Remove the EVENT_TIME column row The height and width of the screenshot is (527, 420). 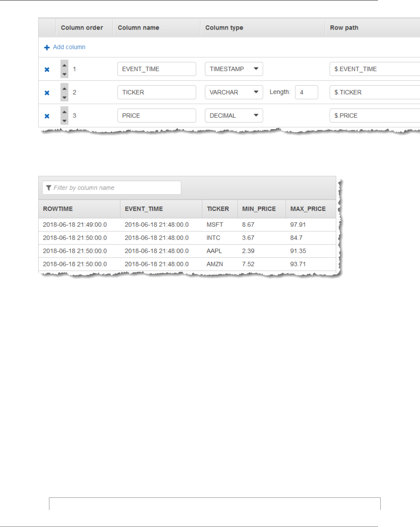coord(47,70)
